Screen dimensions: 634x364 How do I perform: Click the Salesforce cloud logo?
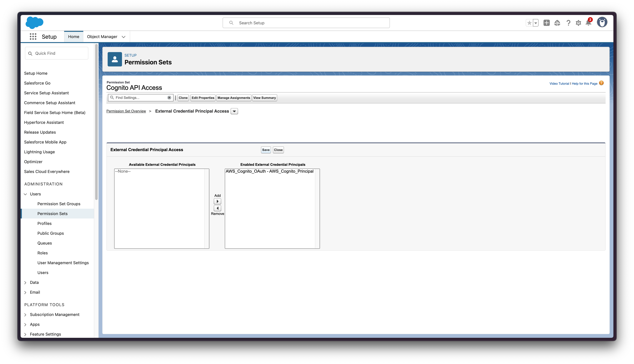click(34, 22)
